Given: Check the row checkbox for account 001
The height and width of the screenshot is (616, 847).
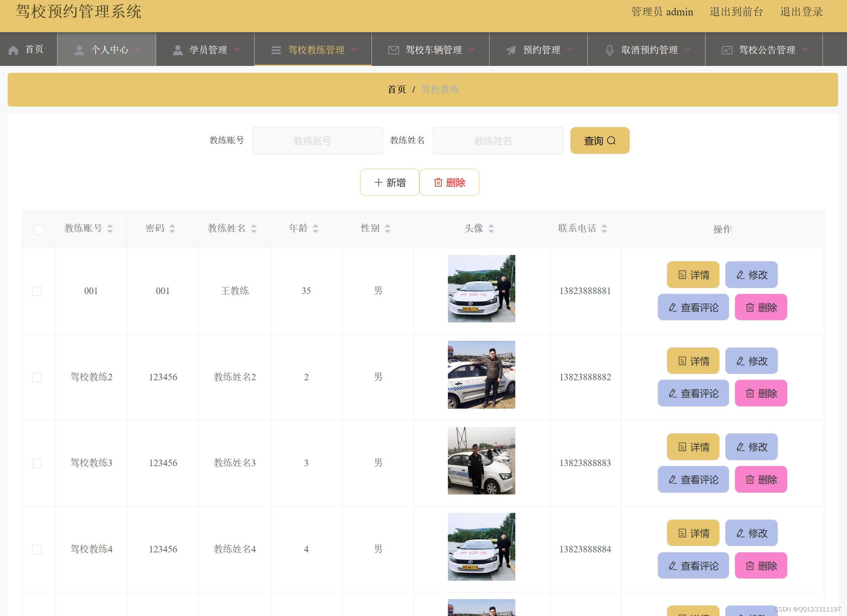Looking at the screenshot, I should tap(37, 291).
